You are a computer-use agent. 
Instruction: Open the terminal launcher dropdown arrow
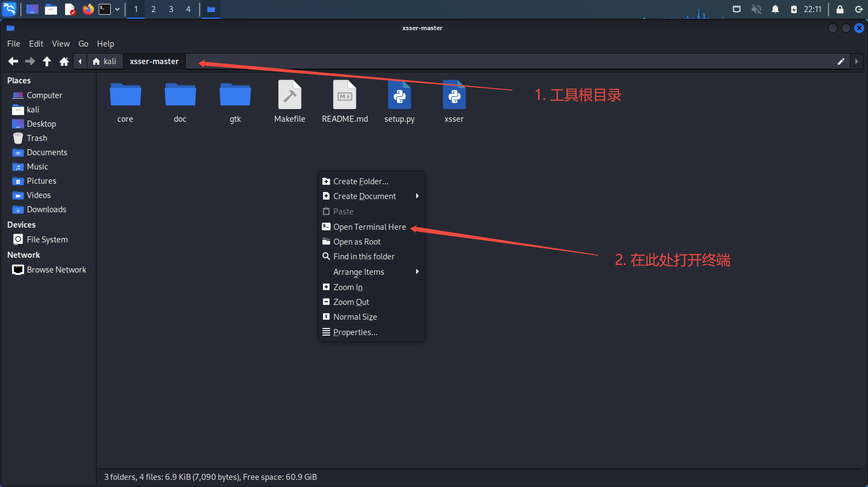(x=117, y=9)
